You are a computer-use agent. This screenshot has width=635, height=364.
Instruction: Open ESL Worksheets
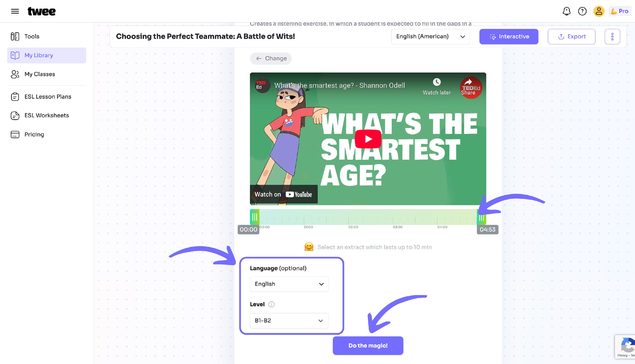pos(47,115)
